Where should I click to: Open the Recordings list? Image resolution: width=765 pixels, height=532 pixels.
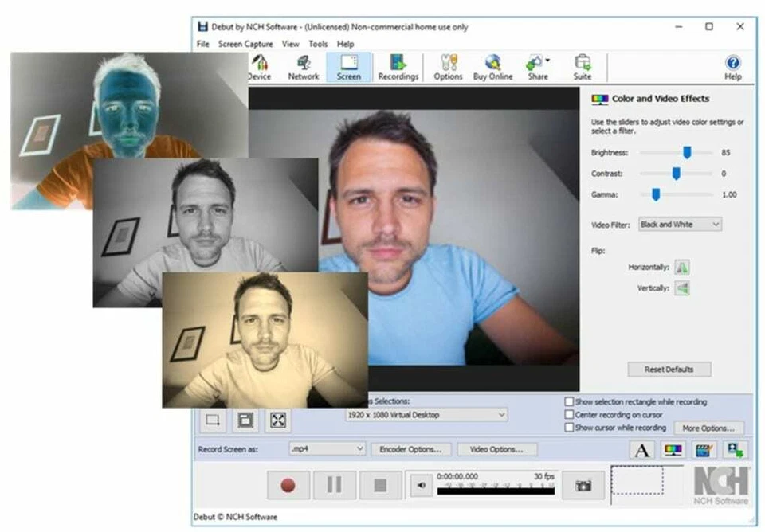[398, 66]
